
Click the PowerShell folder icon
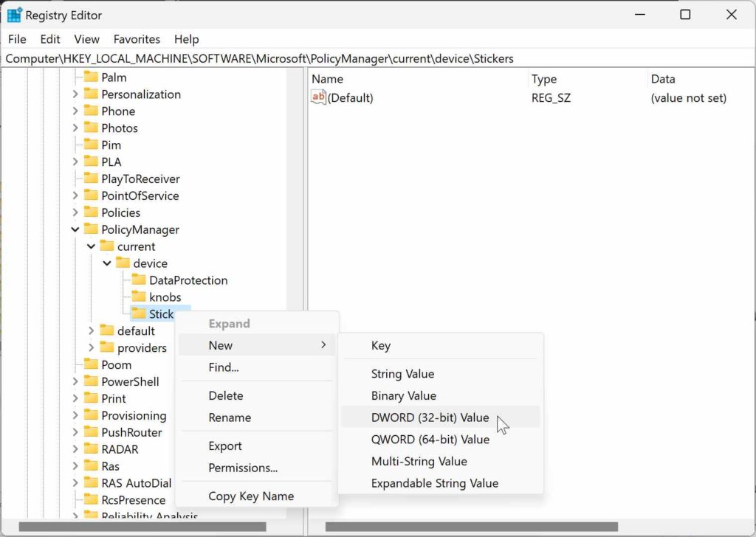pyautogui.click(x=91, y=381)
